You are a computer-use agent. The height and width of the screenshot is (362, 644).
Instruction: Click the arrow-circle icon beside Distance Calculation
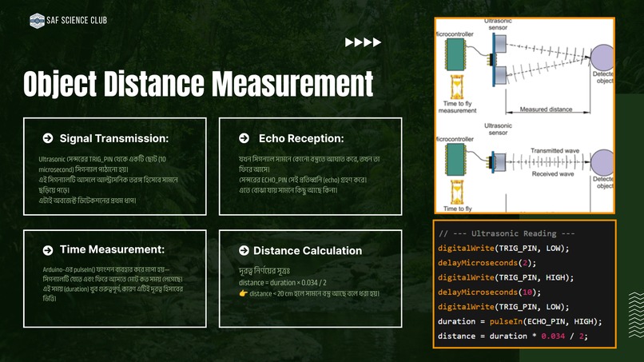(244, 250)
